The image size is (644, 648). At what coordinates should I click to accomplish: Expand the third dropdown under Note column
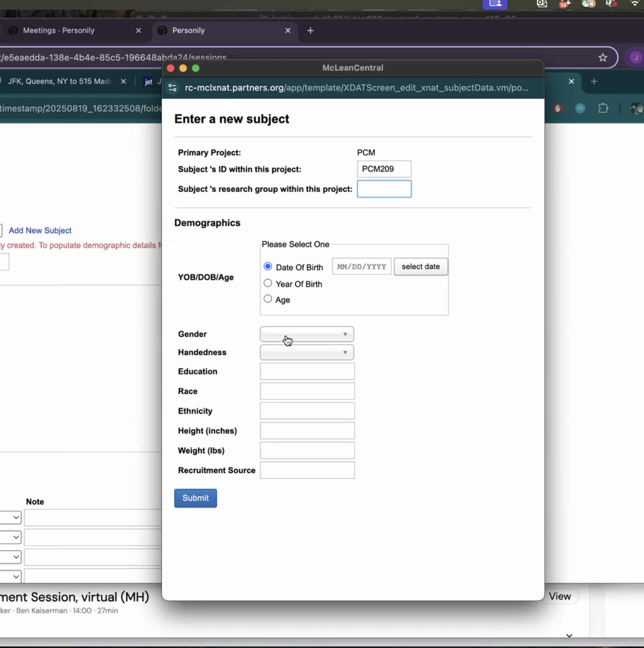[x=11, y=557]
